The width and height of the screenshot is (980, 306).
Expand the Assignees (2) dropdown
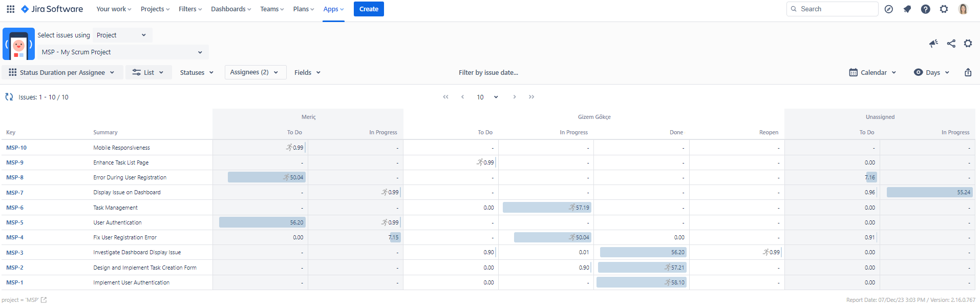coord(254,72)
